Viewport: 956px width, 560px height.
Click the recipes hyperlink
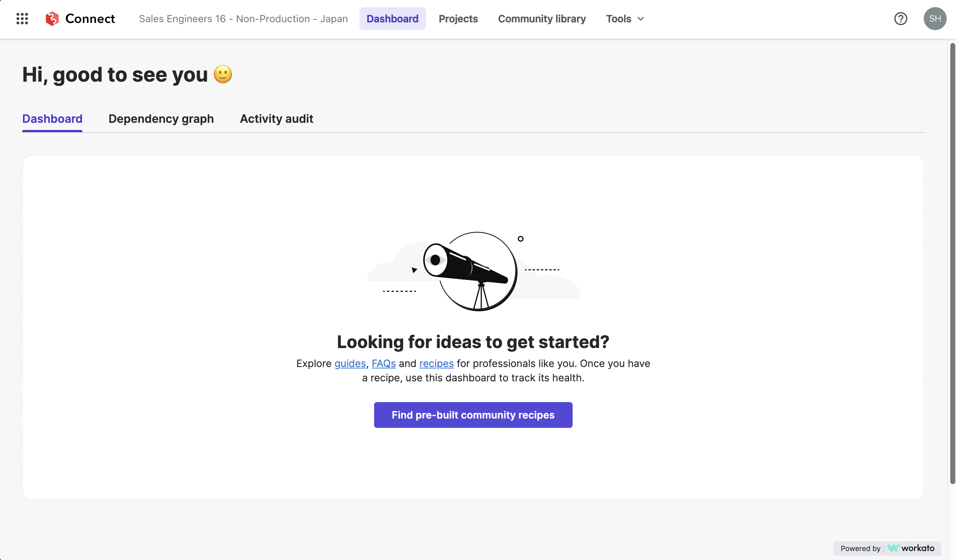tap(436, 363)
